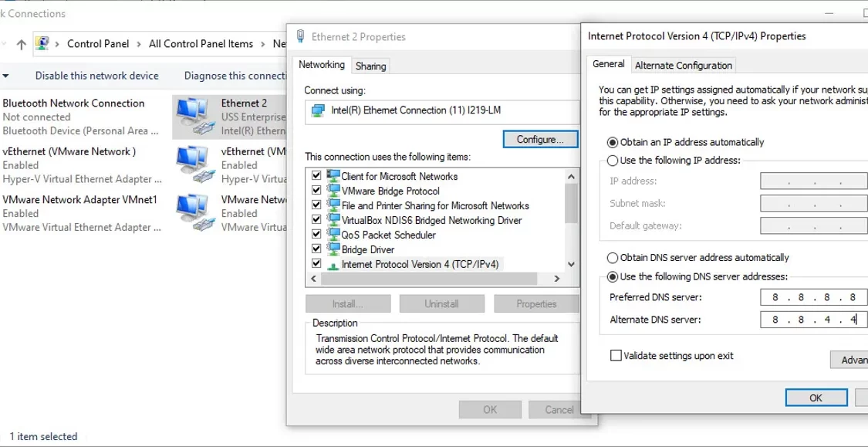Click OK in Ethernet 2 Properties

pos(490,409)
